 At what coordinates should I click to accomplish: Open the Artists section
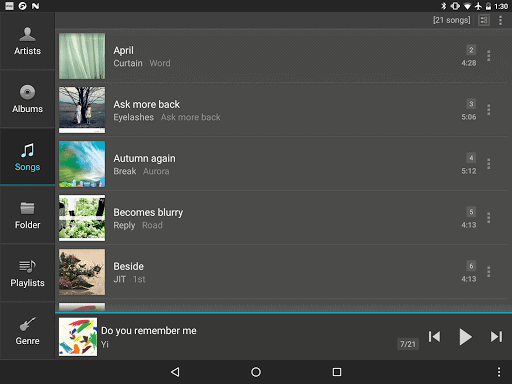click(x=27, y=41)
